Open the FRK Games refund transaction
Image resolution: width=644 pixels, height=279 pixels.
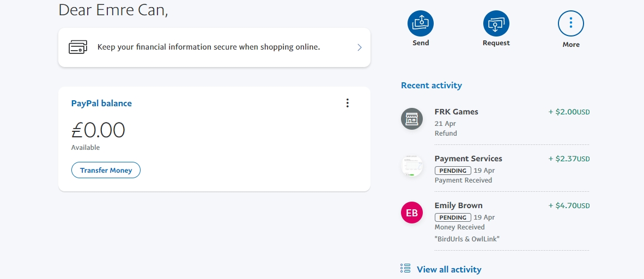[495, 122]
